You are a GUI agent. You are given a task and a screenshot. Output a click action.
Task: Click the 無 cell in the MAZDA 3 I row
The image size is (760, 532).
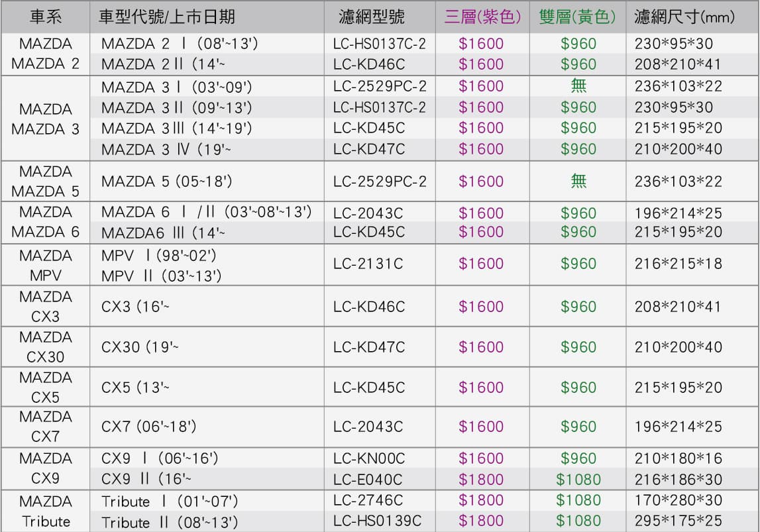click(578, 85)
